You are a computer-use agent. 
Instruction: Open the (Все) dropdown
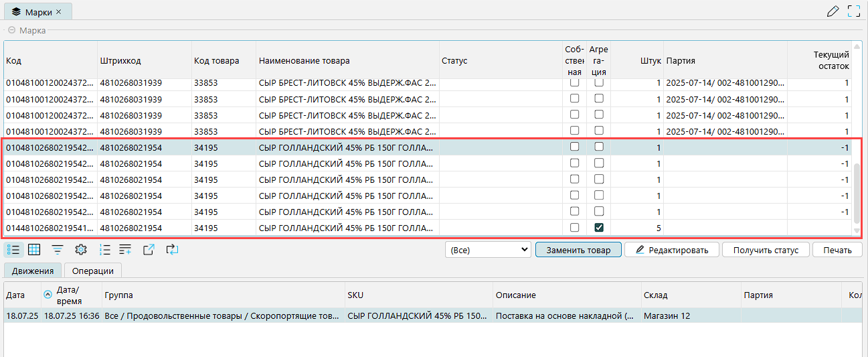coord(488,250)
